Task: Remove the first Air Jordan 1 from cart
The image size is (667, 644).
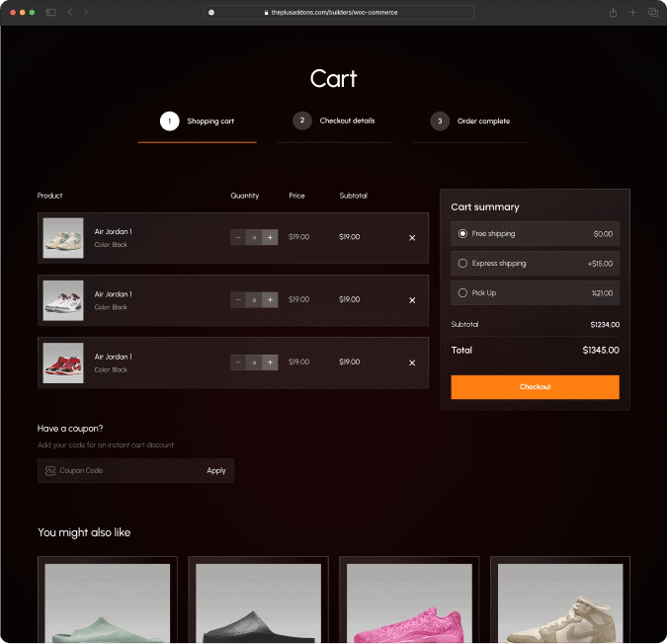Action: 412,238
